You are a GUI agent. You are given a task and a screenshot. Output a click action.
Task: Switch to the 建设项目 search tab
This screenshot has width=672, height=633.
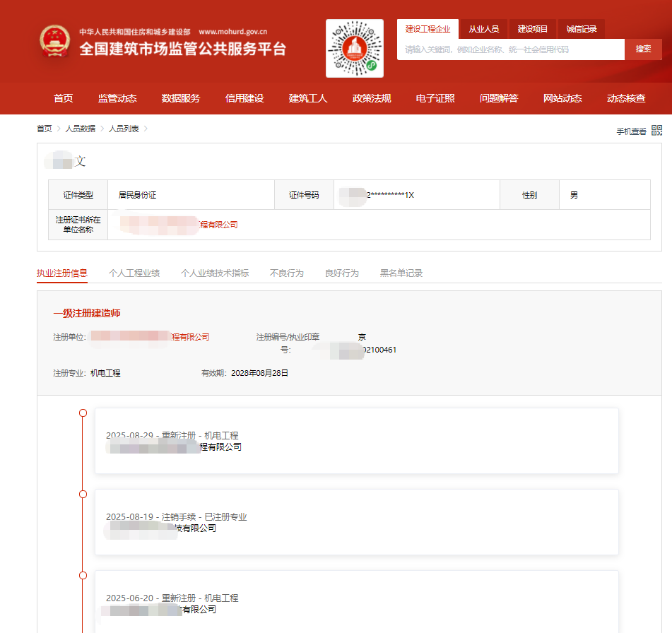click(x=533, y=29)
